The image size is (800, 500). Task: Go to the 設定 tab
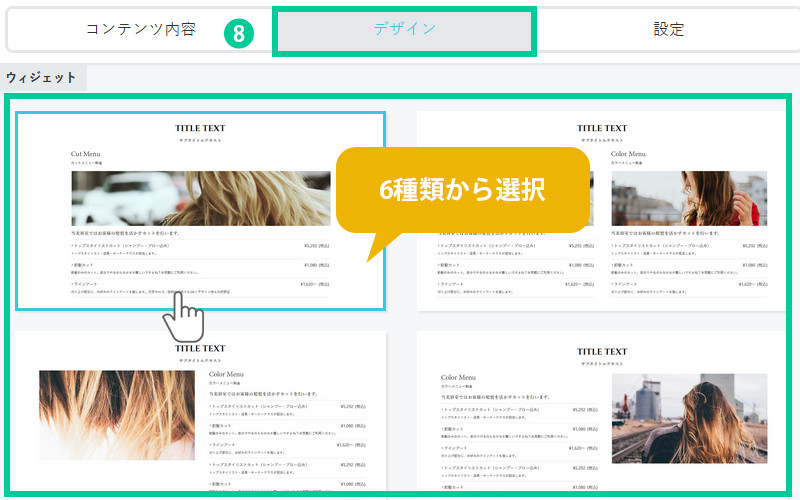tap(668, 30)
